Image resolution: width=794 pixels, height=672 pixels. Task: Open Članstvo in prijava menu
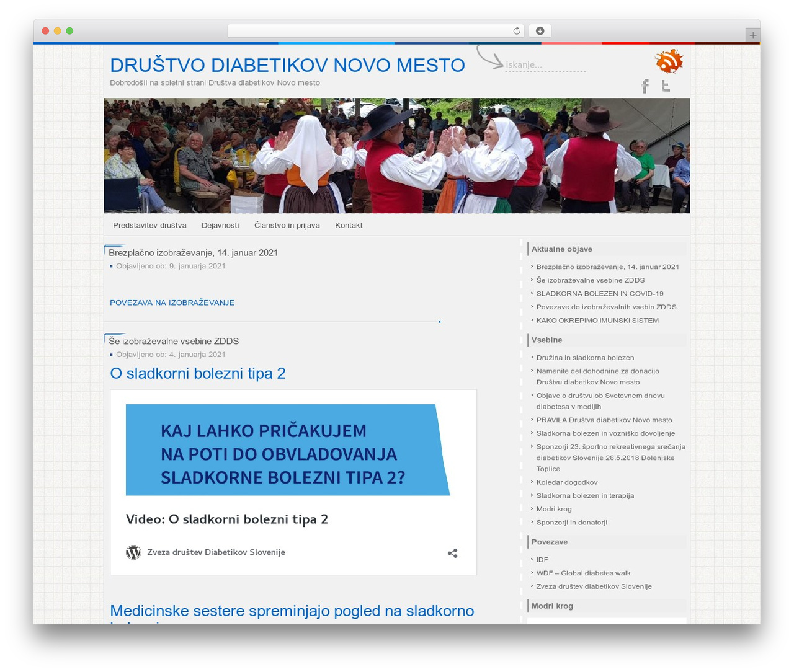287,225
